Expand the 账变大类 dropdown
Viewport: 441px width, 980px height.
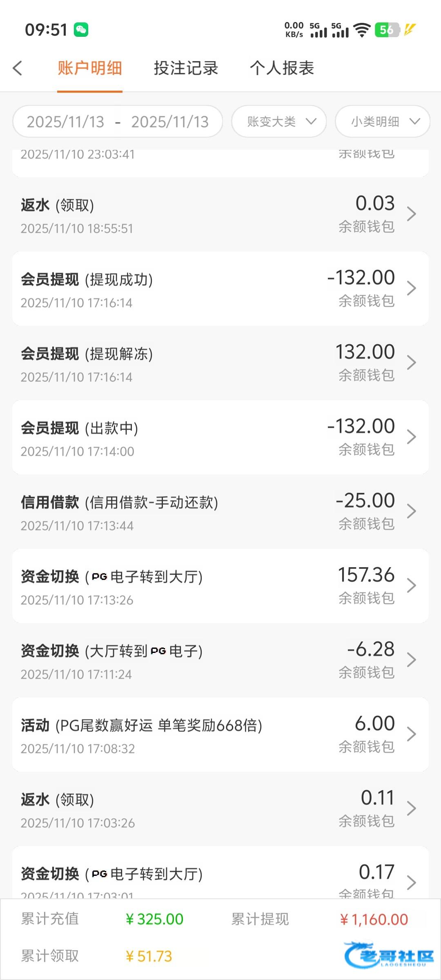[279, 121]
